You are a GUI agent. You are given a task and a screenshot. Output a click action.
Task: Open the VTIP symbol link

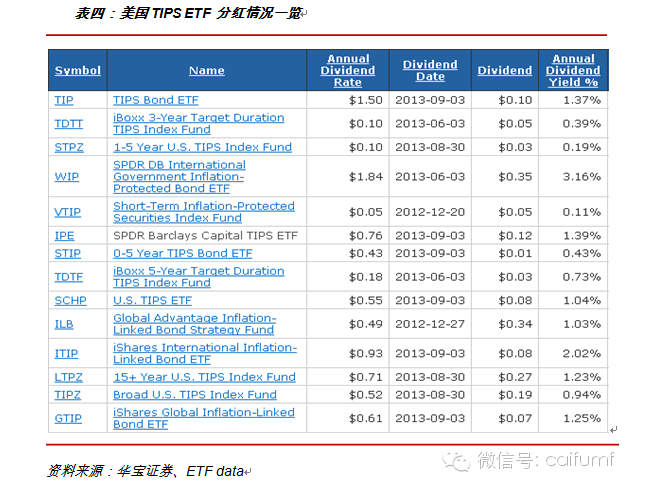click(x=67, y=212)
